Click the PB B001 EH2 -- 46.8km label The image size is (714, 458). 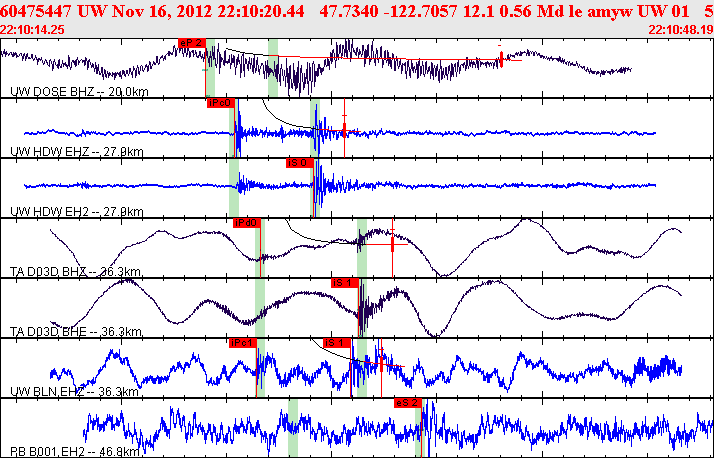pos(75,452)
